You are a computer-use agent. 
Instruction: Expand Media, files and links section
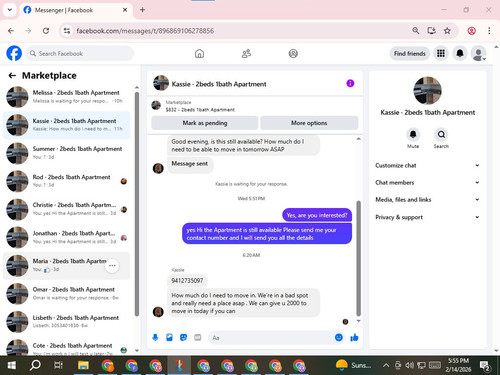pyautogui.click(x=427, y=200)
